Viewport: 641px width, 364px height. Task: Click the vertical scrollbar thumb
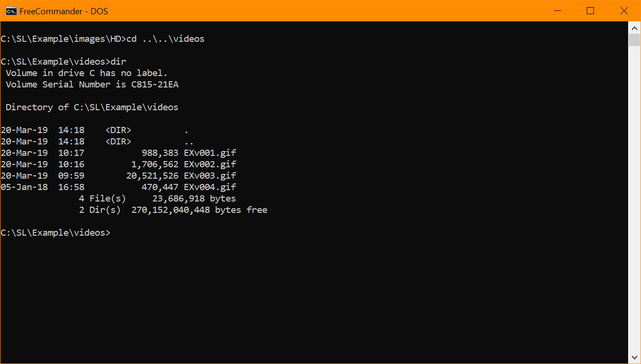click(634, 40)
